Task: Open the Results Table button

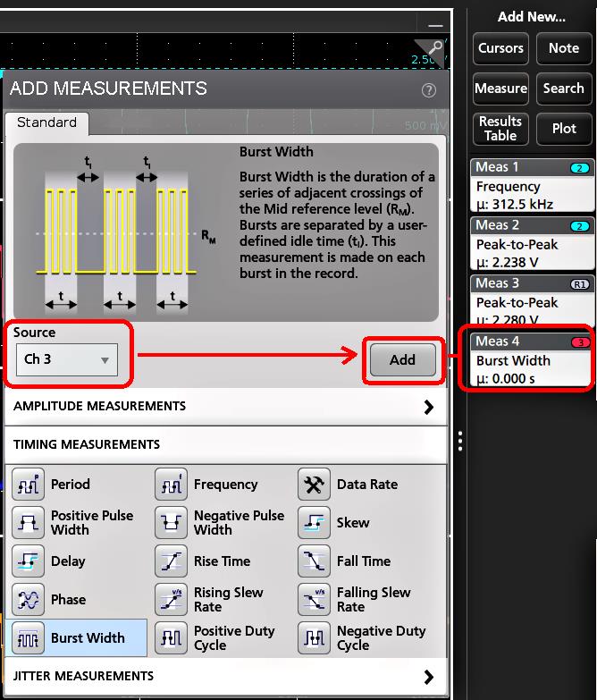Action: (500, 129)
